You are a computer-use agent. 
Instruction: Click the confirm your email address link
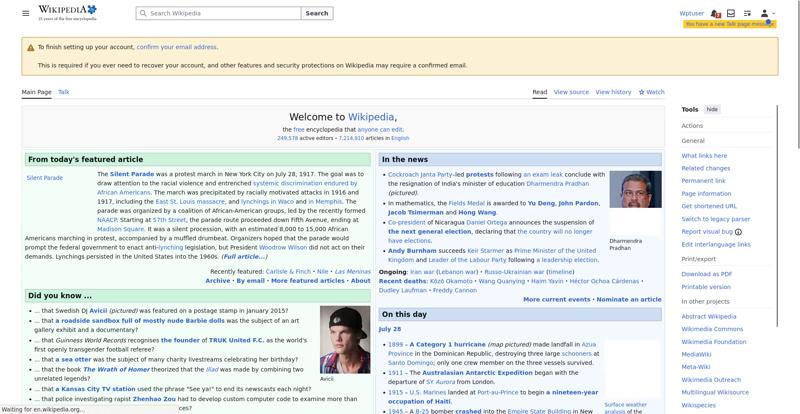pyautogui.click(x=177, y=47)
